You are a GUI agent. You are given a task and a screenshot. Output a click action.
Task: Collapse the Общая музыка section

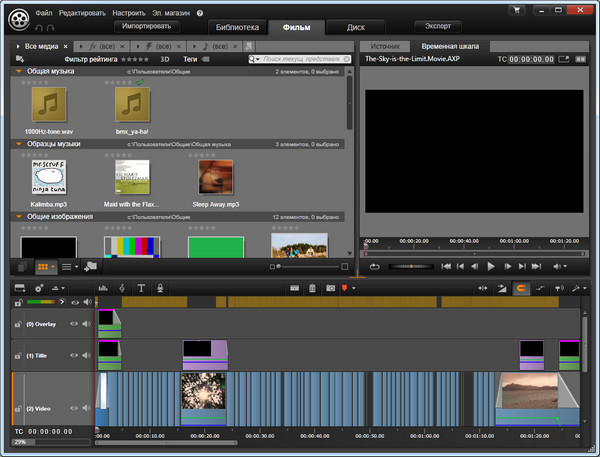point(20,72)
